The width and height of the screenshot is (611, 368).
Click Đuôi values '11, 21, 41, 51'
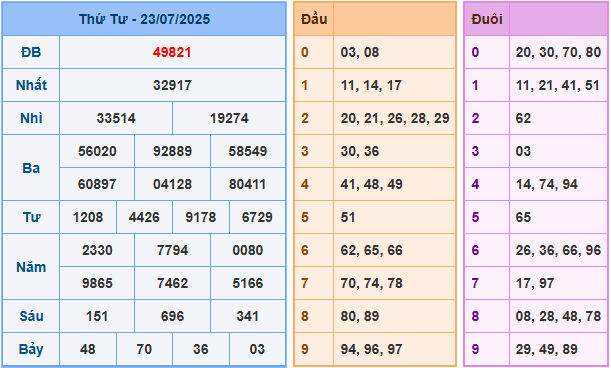pyautogui.click(x=558, y=85)
